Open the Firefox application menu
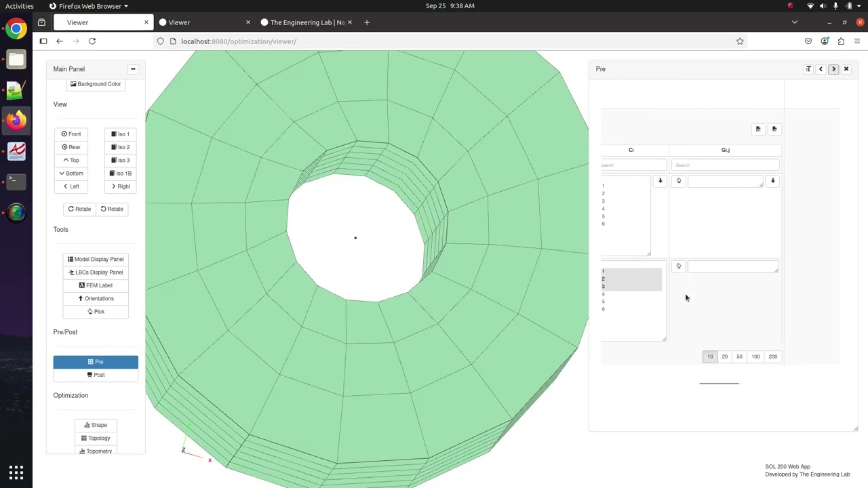 coord(857,41)
